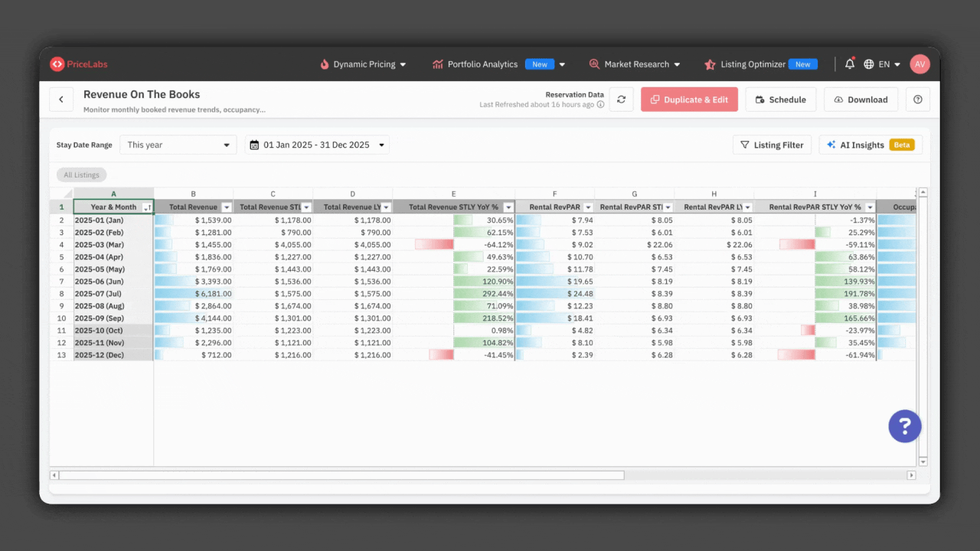The image size is (980, 551).
Task: Click the info icon next to Last Refreshed
Action: click(x=600, y=105)
